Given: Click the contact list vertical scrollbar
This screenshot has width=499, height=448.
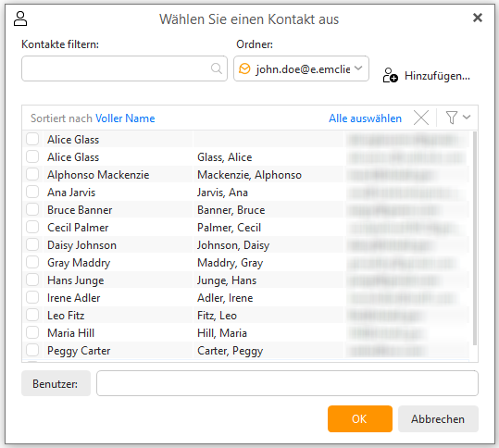Looking at the screenshot, I should tap(475, 239).
